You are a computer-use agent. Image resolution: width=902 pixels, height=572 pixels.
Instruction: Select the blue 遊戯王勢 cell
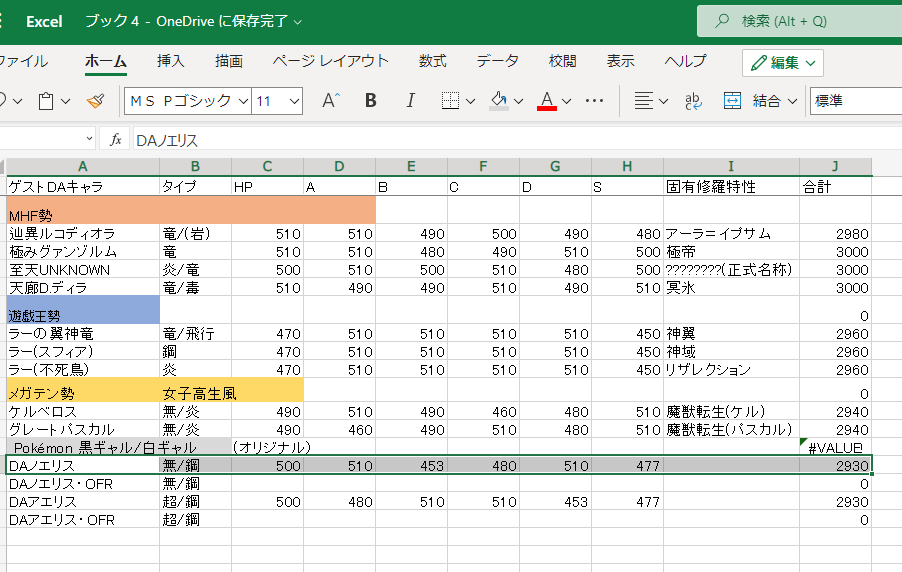(x=83, y=310)
